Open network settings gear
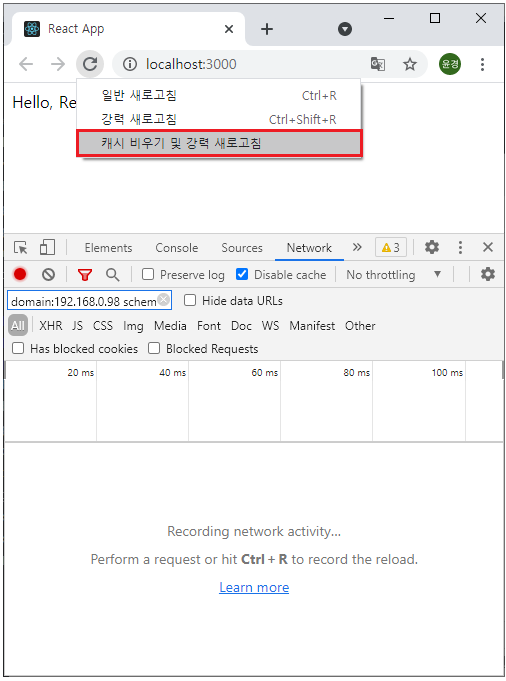This screenshot has width=506, height=681. [487, 274]
